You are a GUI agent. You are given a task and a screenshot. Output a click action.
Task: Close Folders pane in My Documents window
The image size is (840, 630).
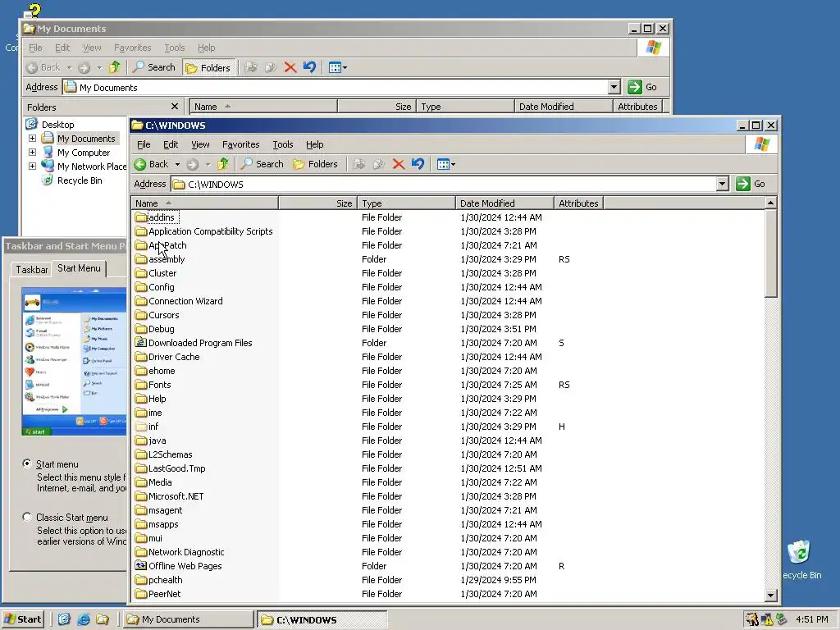[x=174, y=107]
